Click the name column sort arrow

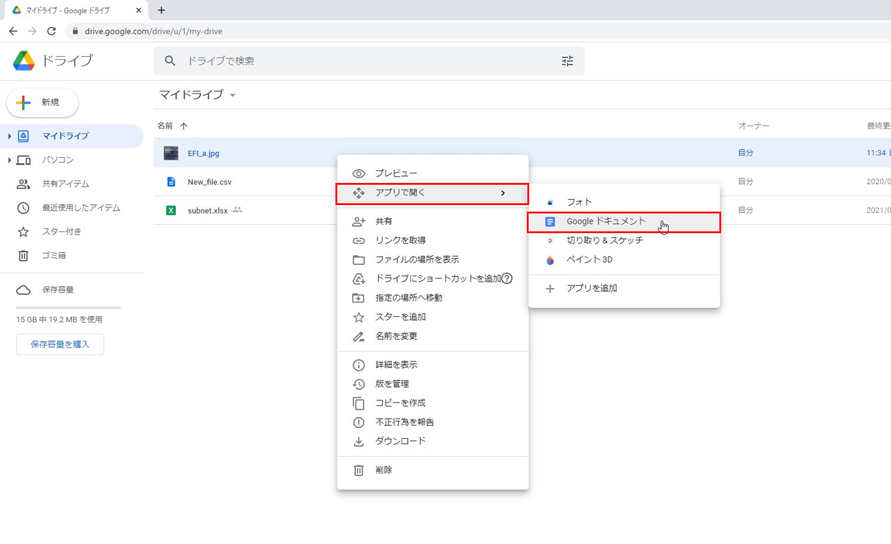click(184, 126)
